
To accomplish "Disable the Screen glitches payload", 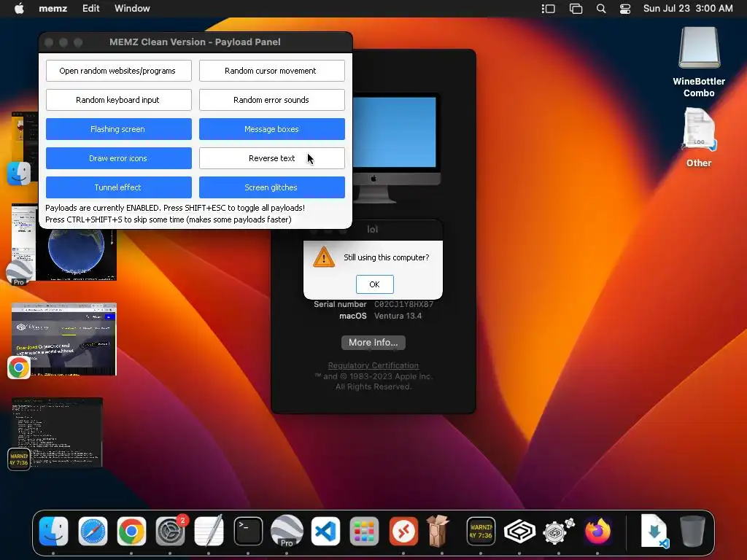I will pos(272,187).
